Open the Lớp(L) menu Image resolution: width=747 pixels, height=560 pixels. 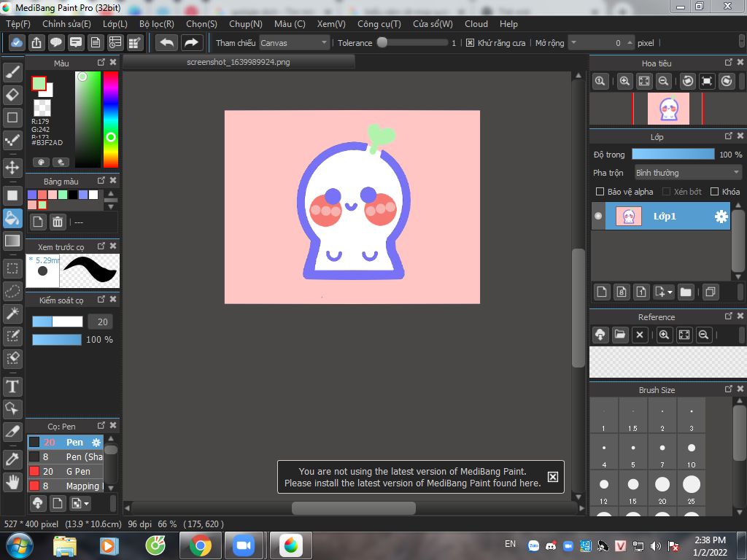tap(115, 24)
